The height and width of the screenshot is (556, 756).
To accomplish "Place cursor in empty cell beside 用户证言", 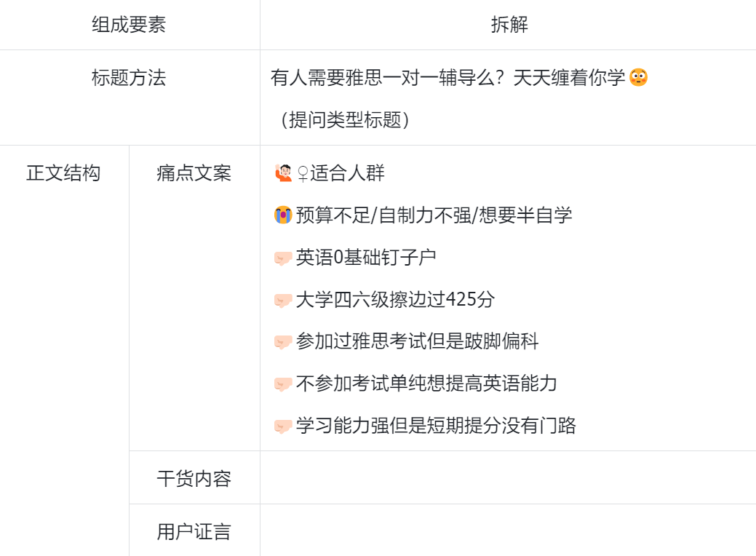I will click(508, 531).
